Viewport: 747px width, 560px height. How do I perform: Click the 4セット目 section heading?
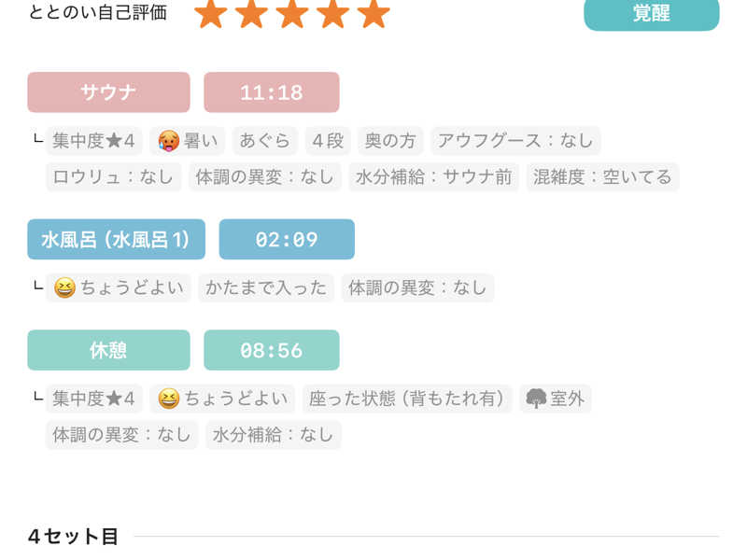(x=73, y=537)
